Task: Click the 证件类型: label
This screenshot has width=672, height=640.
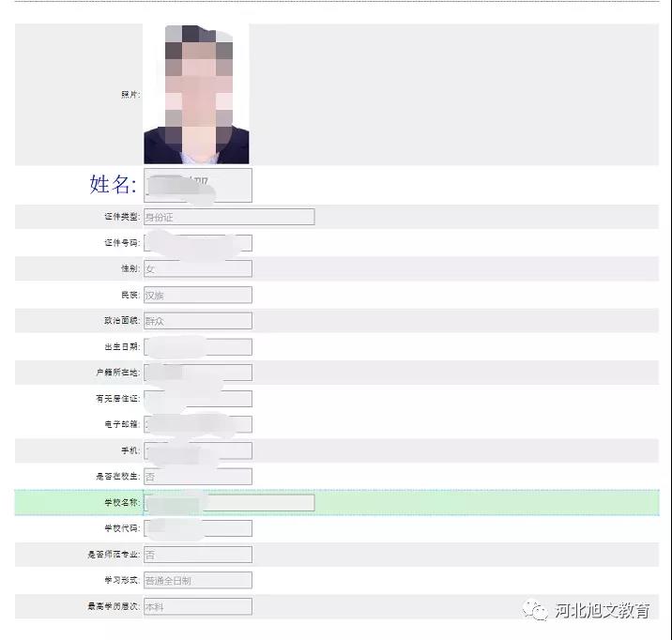Action: (x=122, y=217)
